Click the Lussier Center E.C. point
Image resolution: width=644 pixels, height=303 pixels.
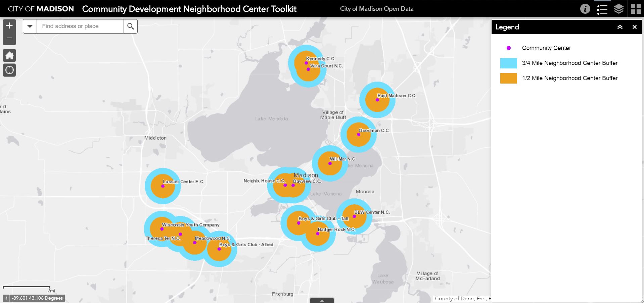(163, 186)
